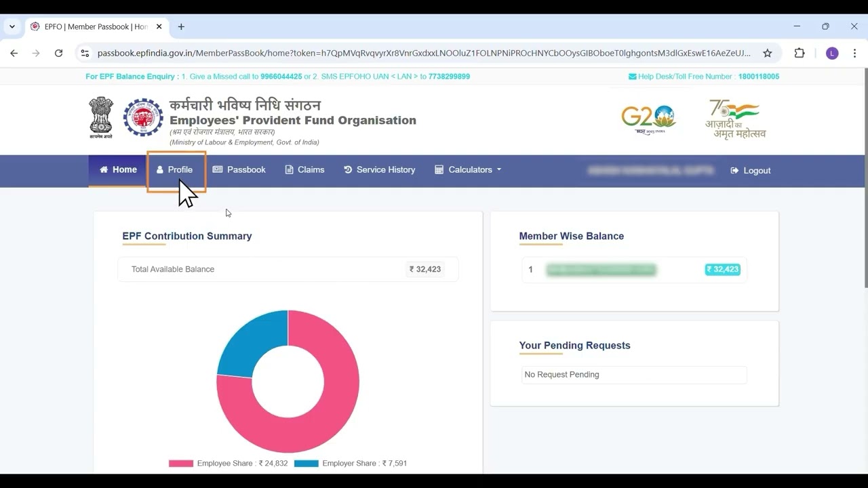Reload the page
The image size is (868, 488).
click(58, 53)
